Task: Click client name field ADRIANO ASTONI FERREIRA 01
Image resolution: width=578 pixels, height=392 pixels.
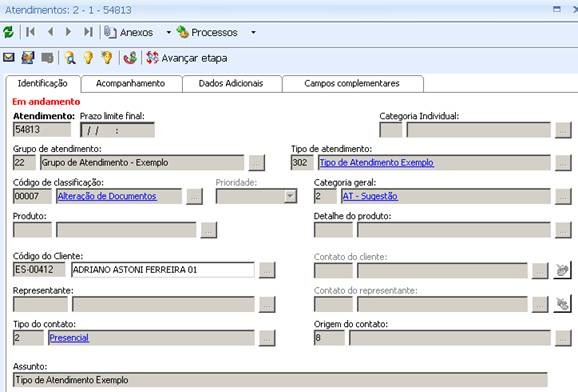Action: [163, 270]
